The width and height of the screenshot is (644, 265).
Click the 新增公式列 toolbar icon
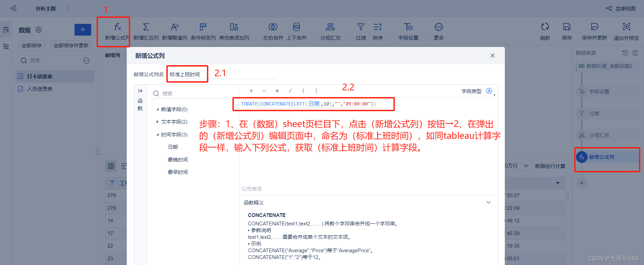pyautogui.click(x=117, y=27)
